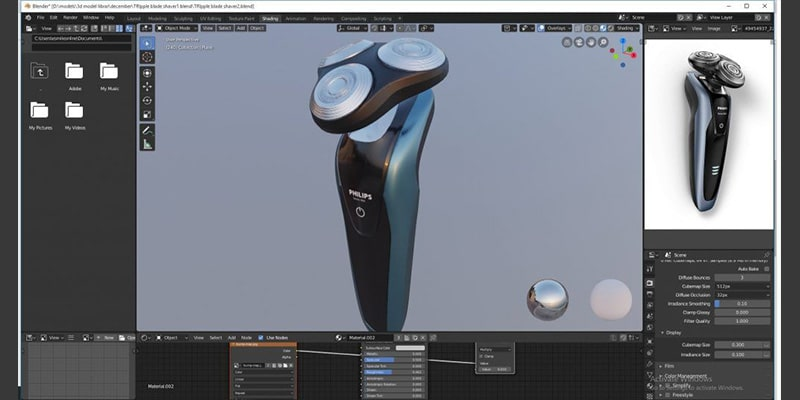Image resolution: width=800 pixels, height=400 pixels.
Task: Adjust the Irradiance Smoothing slider
Action: point(742,304)
